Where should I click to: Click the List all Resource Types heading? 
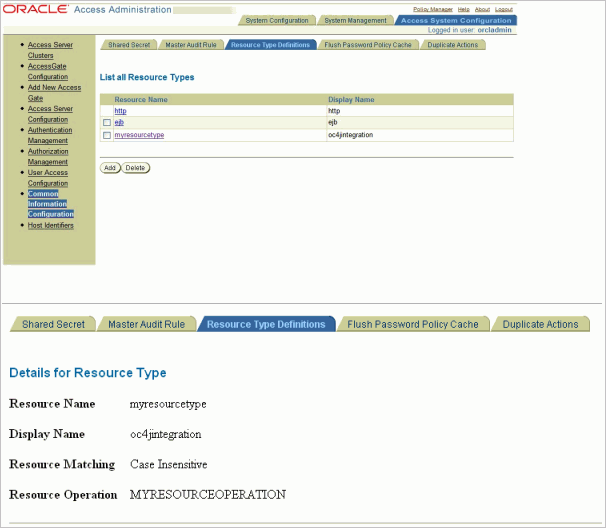pyautogui.click(x=147, y=77)
